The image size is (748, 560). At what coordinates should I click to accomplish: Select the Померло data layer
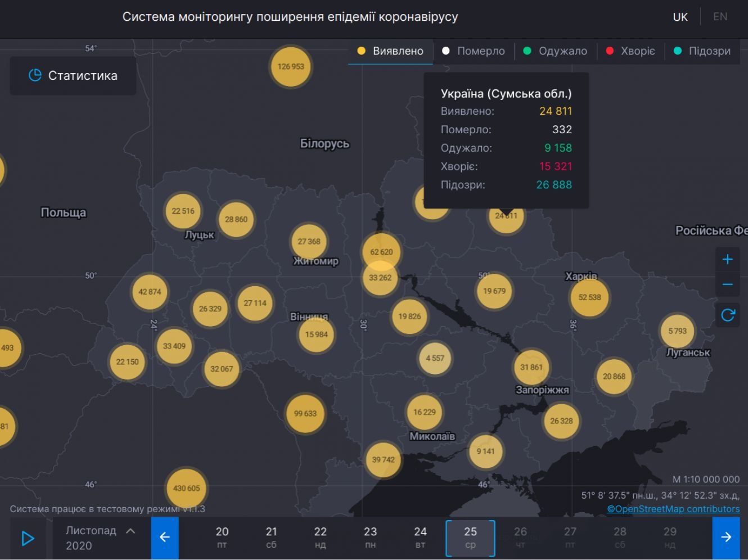474,51
